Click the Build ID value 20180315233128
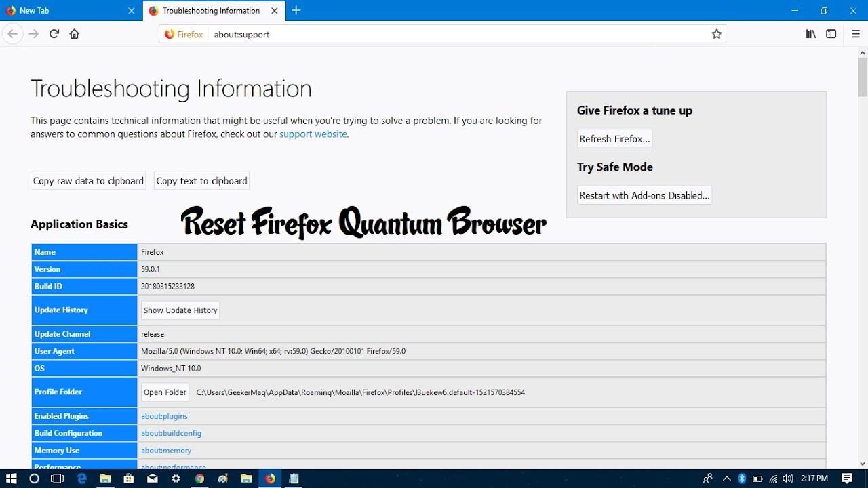868x488 pixels. tap(167, 287)
